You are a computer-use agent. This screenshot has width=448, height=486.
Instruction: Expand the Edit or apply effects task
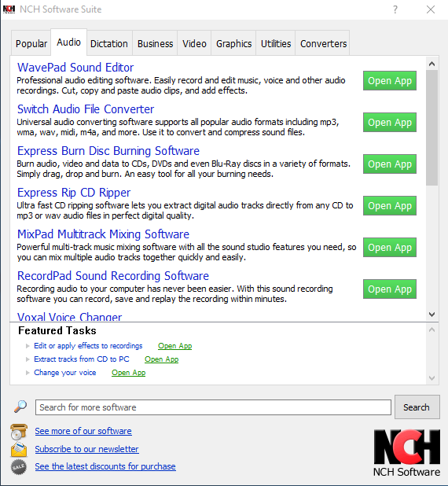pyautogui.click(x=28, y=346)
